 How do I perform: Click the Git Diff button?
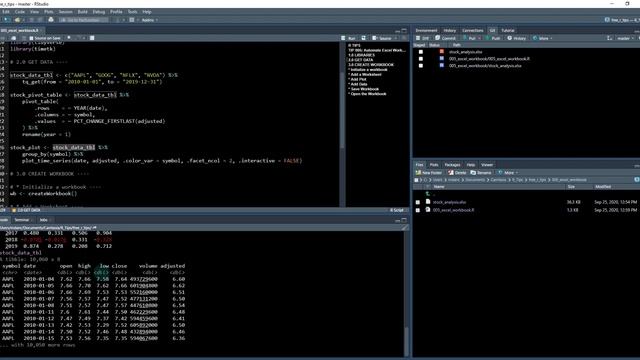[x=422, y=38]
